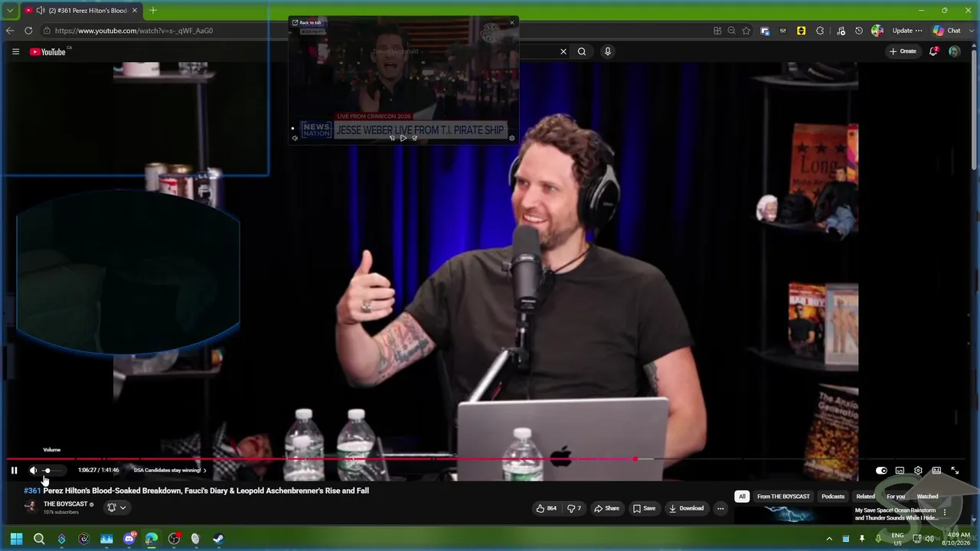Open Discord from the taskbar
Image resolution: width=980 pixels, height=551 pixels.
tap(129, 539)
